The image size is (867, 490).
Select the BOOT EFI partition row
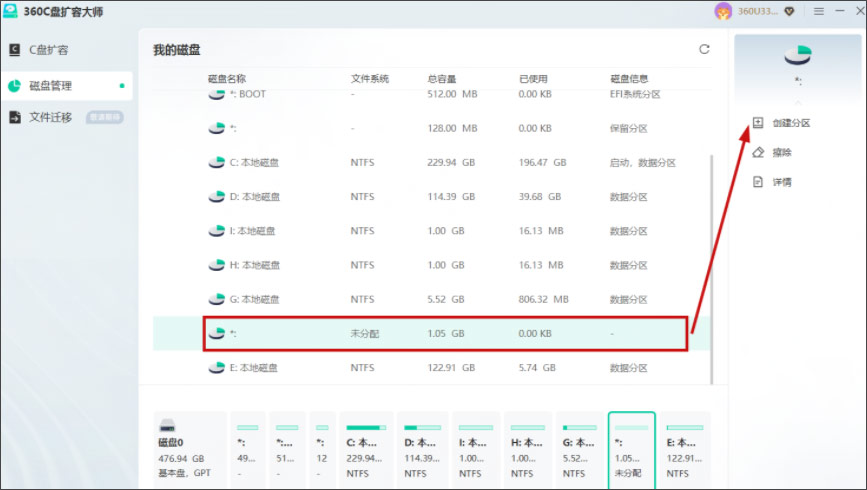click(x=431, y=95)
